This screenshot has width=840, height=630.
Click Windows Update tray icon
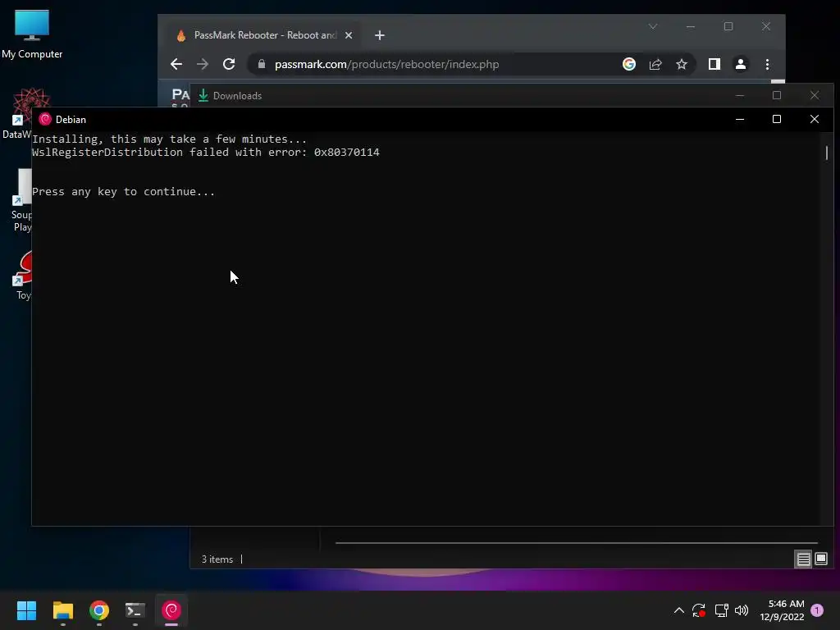(699, 610)
